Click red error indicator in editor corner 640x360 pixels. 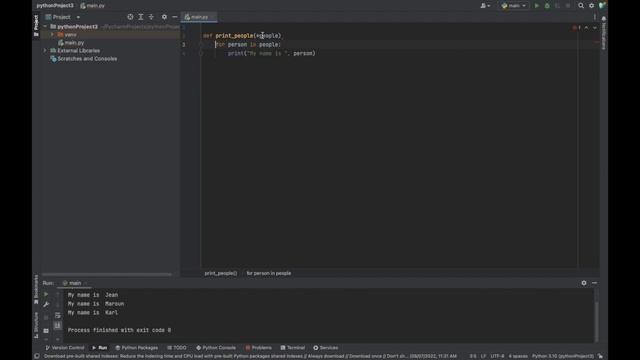tap(576, 28)
